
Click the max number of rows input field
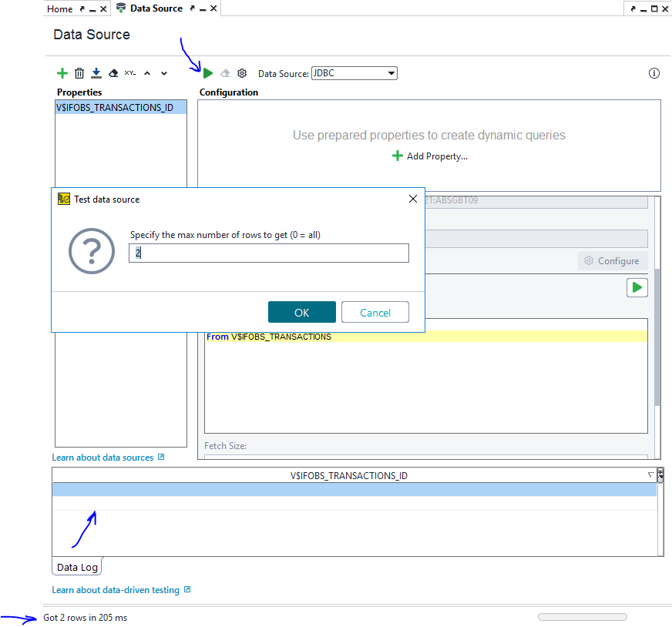(x=268, y=253)
